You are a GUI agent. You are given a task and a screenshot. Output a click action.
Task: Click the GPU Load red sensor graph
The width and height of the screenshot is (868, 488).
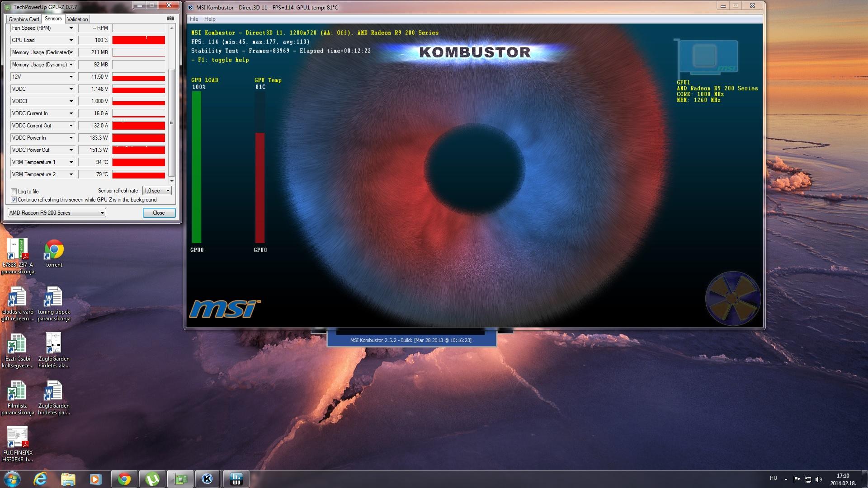click(x=138, y=40)
